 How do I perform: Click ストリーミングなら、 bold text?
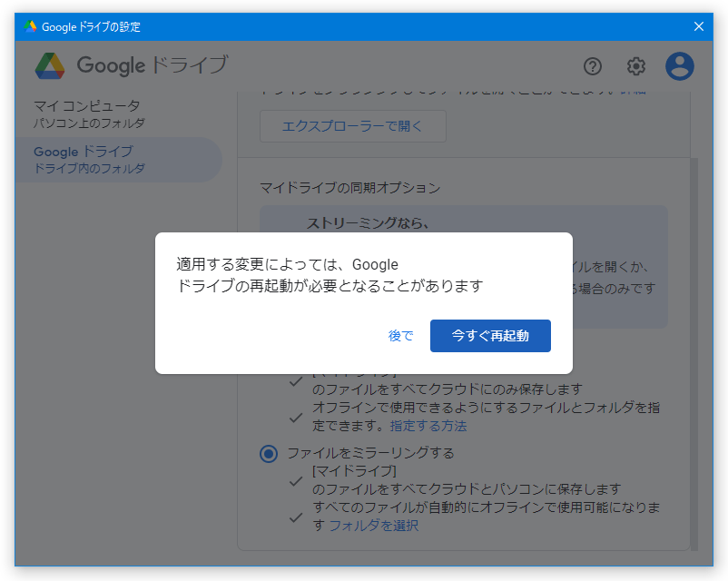tap(368, 223)
